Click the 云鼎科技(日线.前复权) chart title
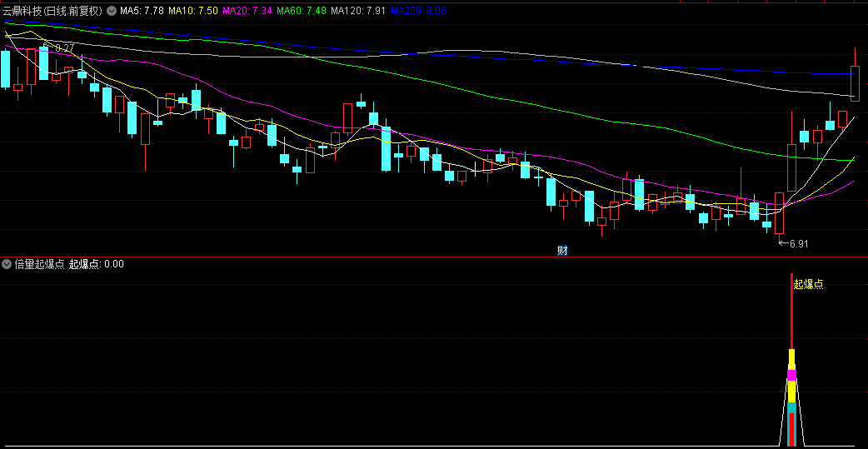This screenshot has height=449, width=868. [x=52, y=11]
